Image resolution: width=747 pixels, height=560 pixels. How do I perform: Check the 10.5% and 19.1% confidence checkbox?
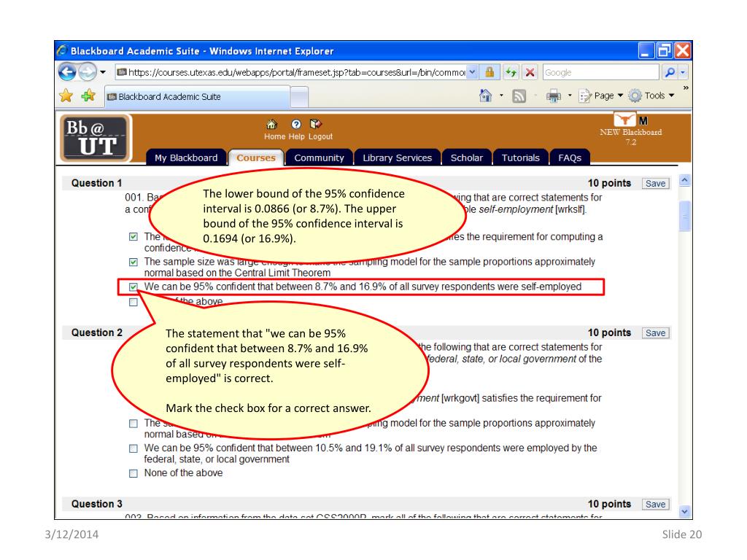point(133,448)
